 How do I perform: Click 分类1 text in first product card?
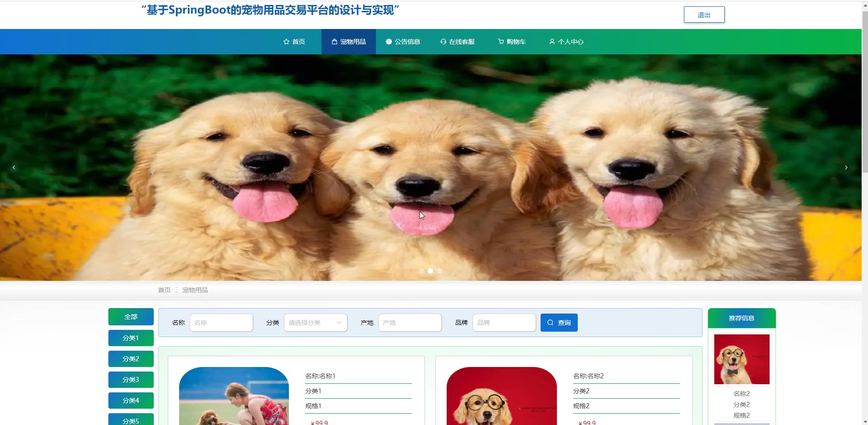coord(313,391)
